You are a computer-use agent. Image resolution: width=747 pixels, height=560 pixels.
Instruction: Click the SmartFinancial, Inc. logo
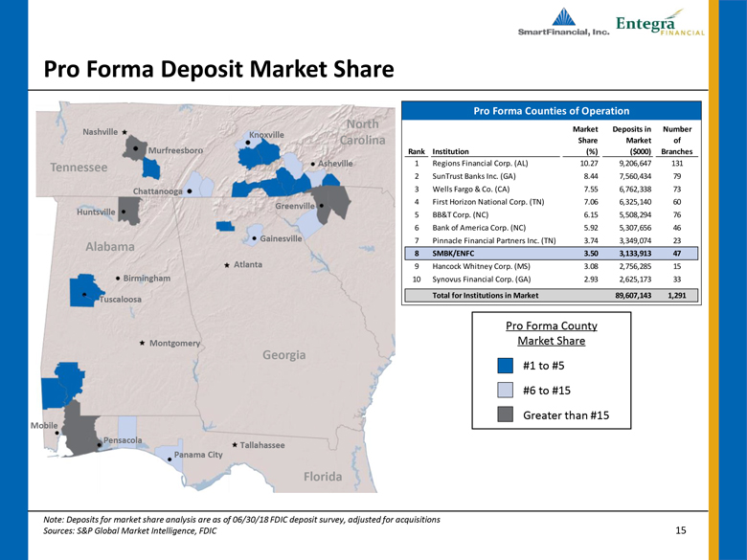point(563,22)
